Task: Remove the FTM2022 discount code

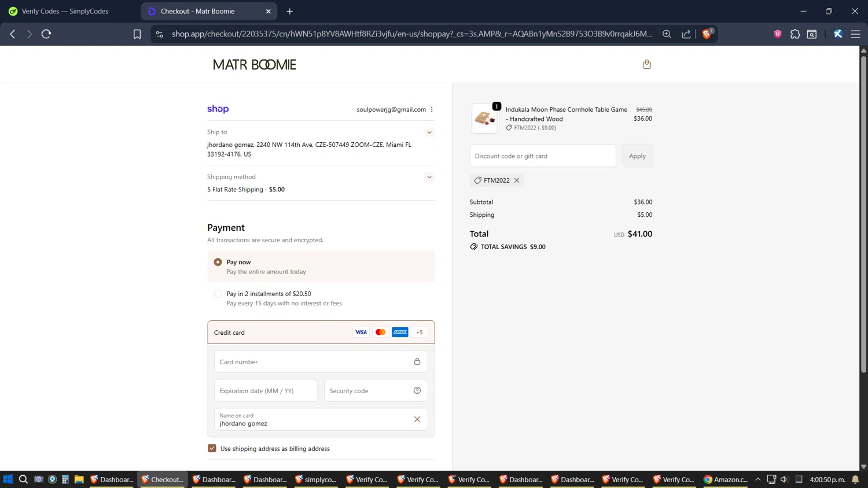Action: coord(517,180)
